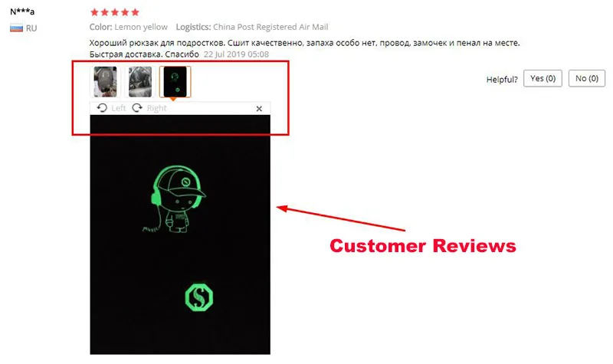Click the red Customer Reviews caption

(x=423, y=246)
